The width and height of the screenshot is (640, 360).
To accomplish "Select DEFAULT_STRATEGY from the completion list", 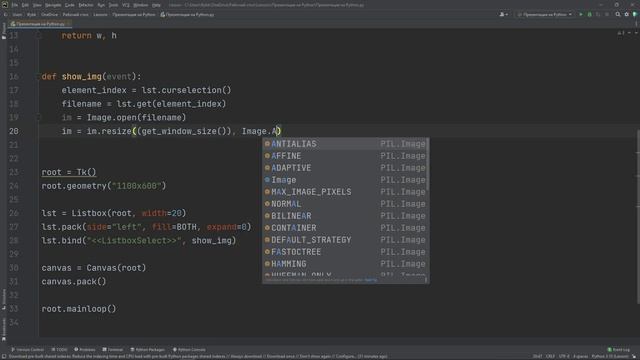I will [x=345, y=240].
